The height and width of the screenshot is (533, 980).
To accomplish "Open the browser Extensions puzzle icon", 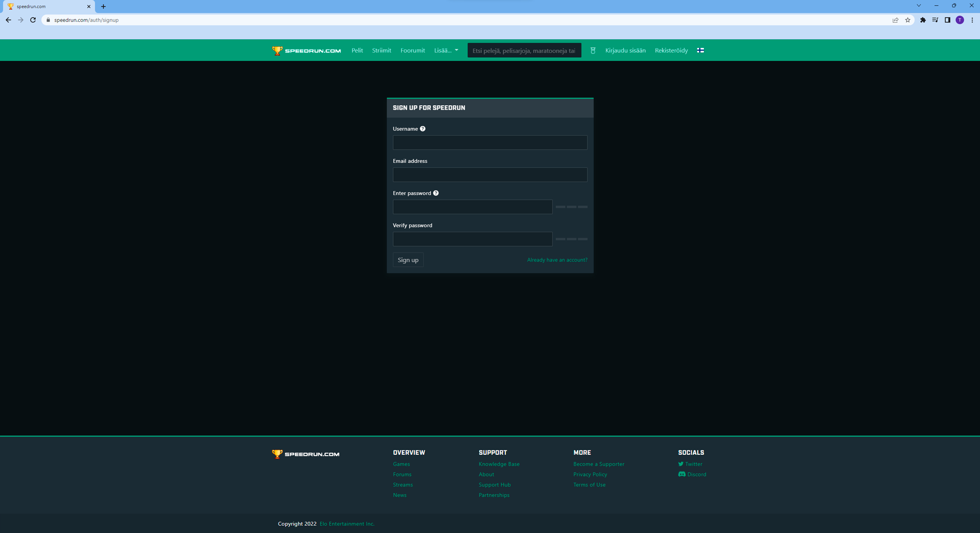I will coord(922,20).
